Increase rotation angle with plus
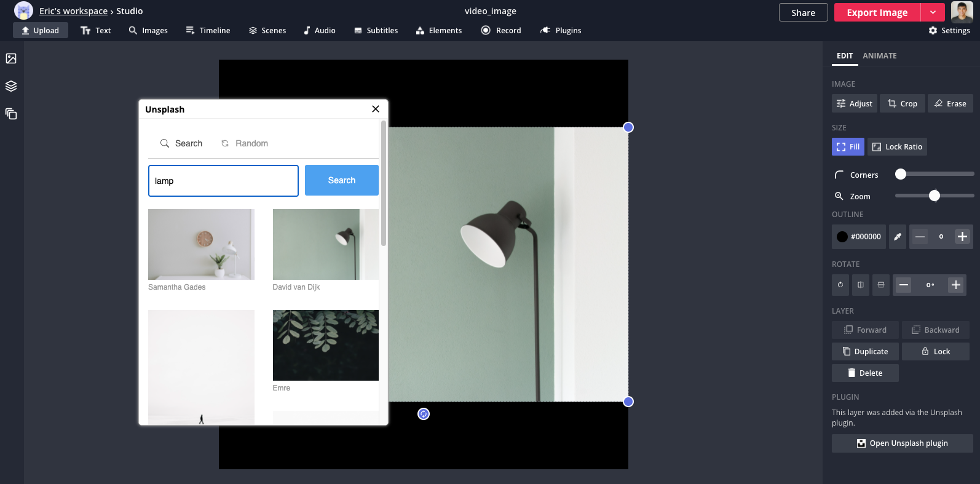 coord(955,285)
